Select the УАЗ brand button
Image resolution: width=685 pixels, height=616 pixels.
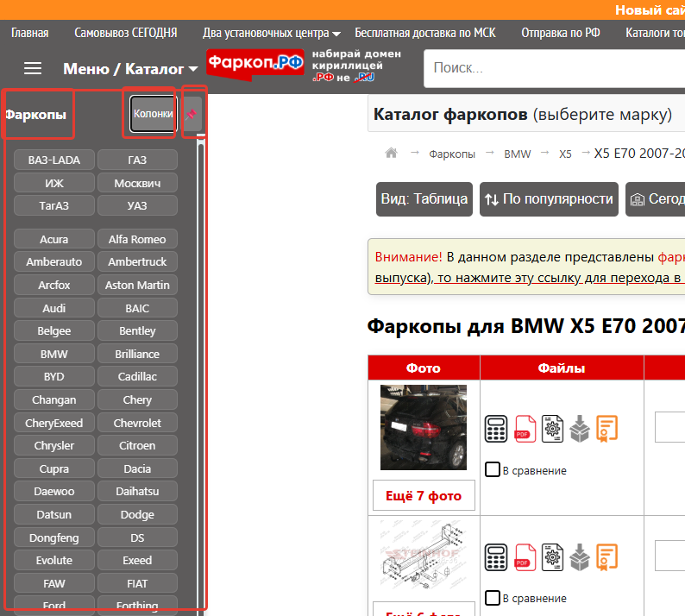pos(137,205)
